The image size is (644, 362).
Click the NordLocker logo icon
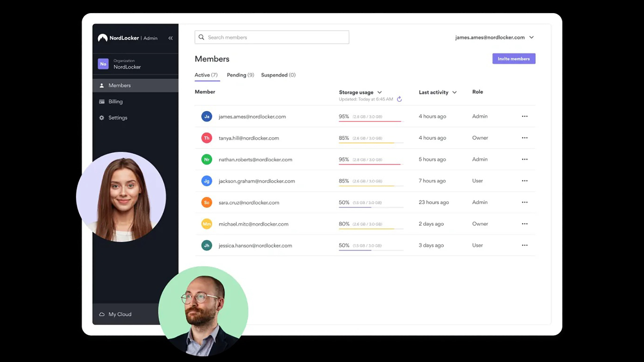[102, 38]
